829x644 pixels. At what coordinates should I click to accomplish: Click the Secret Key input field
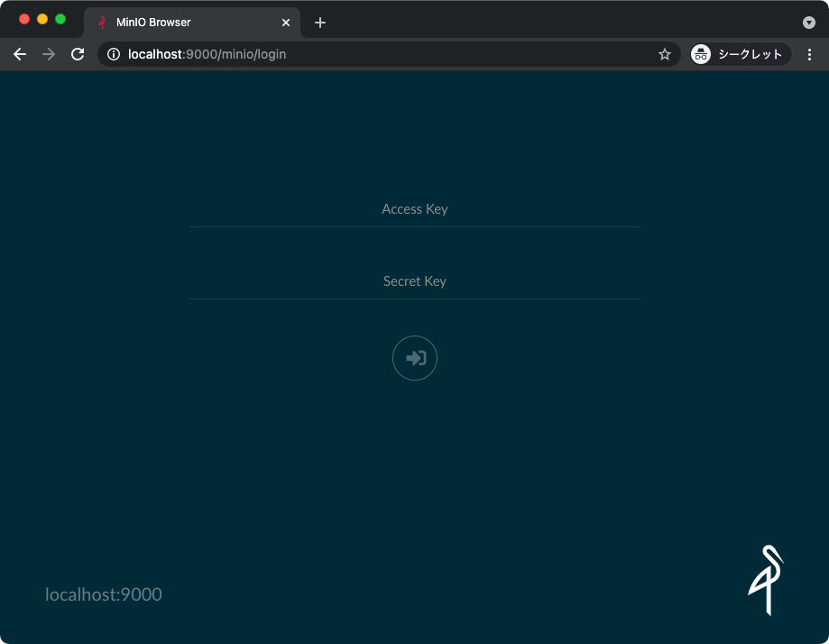click(x=415, y=281)
